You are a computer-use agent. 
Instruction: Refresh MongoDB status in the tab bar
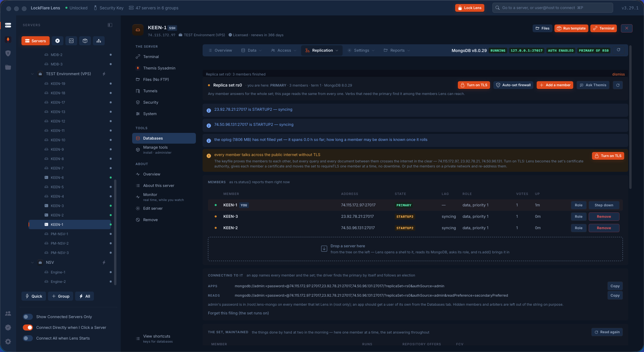point(619,50)
